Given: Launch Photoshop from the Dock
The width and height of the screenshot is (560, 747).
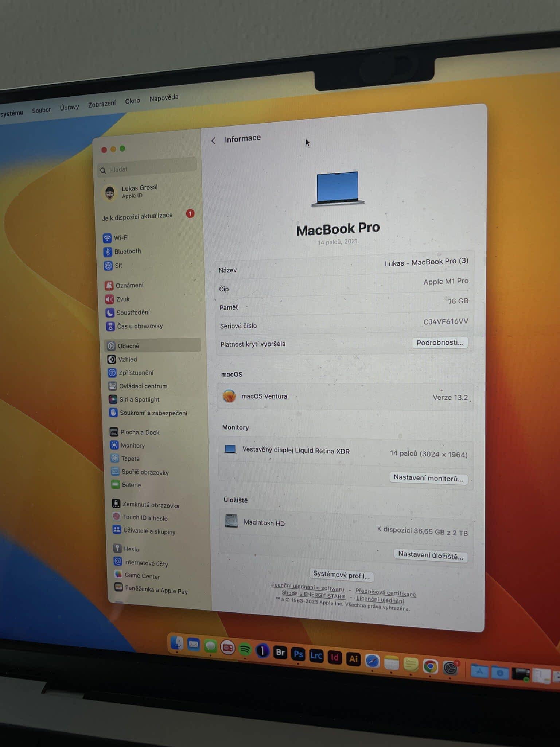Looking at the screenshot, I should tap(298, 654).
